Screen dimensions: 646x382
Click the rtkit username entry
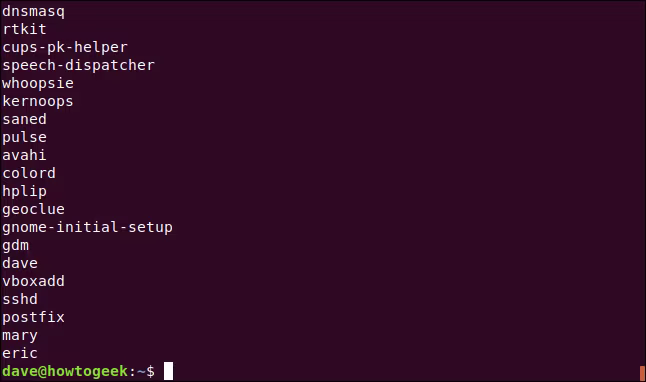pyautogui.click(x=24, y=29)
